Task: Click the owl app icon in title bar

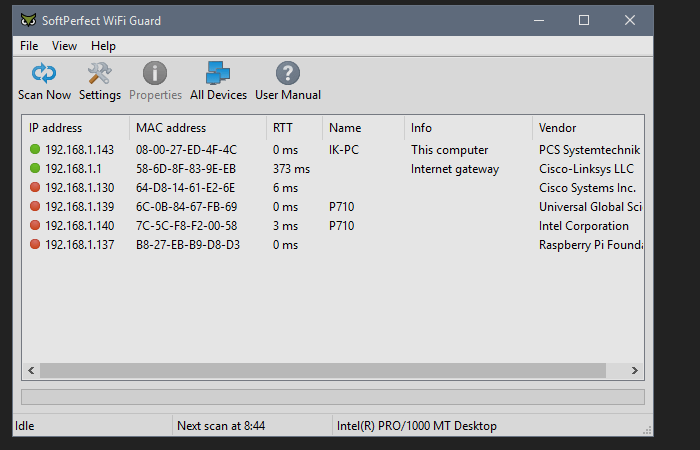Action: coord(28,21)
